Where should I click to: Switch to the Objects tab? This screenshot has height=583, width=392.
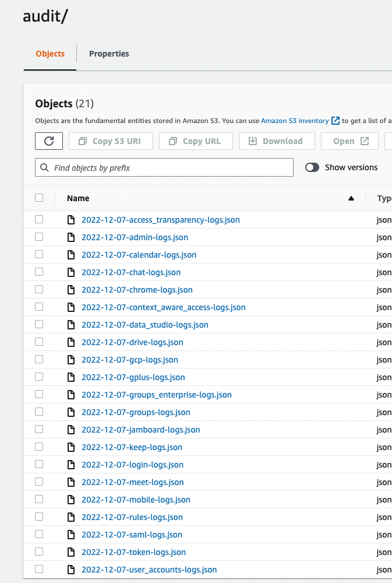(50, 54)
